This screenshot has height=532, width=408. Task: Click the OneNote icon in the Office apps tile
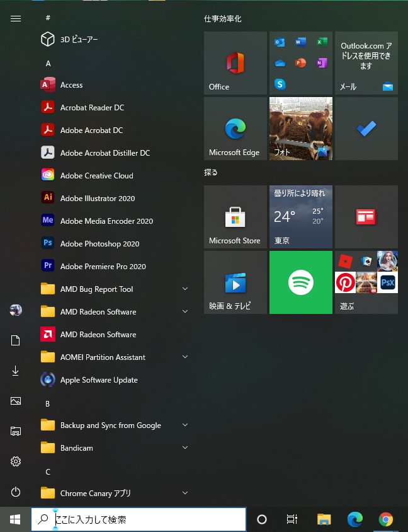(322, 63)
